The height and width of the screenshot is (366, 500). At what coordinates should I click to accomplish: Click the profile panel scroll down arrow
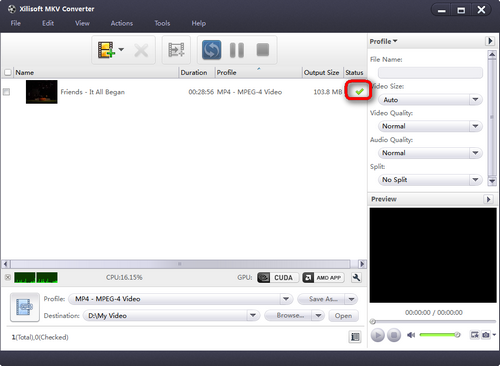pyautogui.click(x=492, y=181)
